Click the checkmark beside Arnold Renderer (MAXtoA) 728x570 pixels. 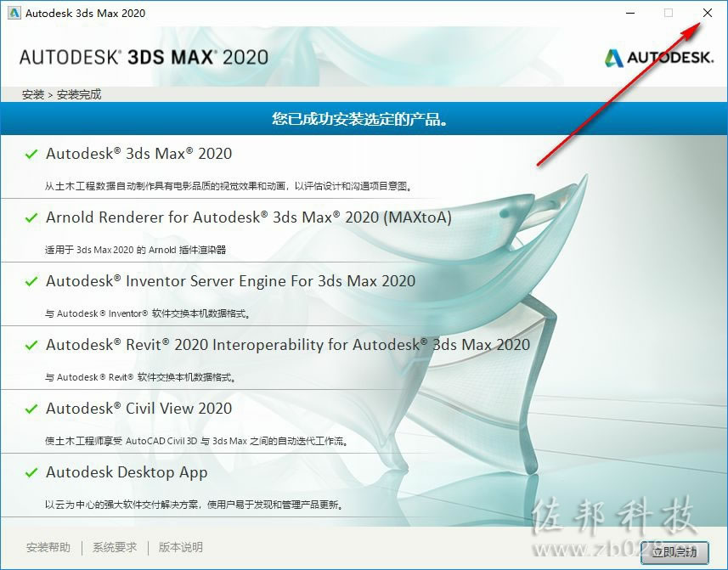coord(31,217)
